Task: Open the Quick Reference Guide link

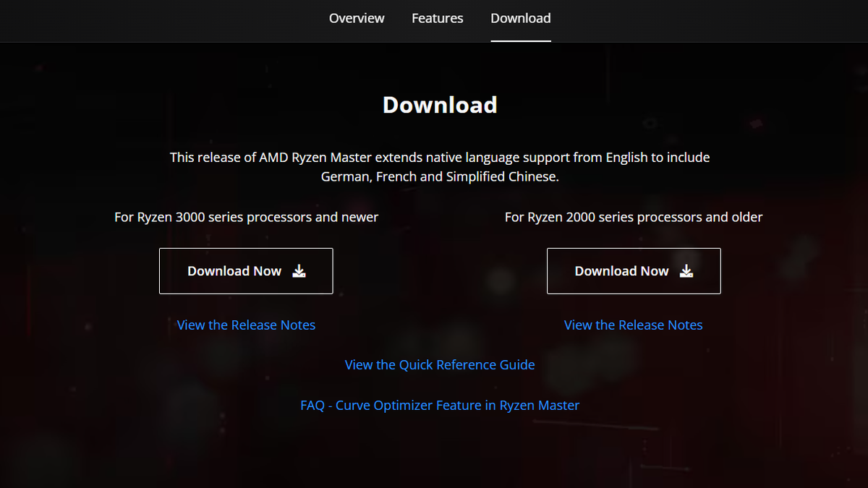Action: click(440, 365)
